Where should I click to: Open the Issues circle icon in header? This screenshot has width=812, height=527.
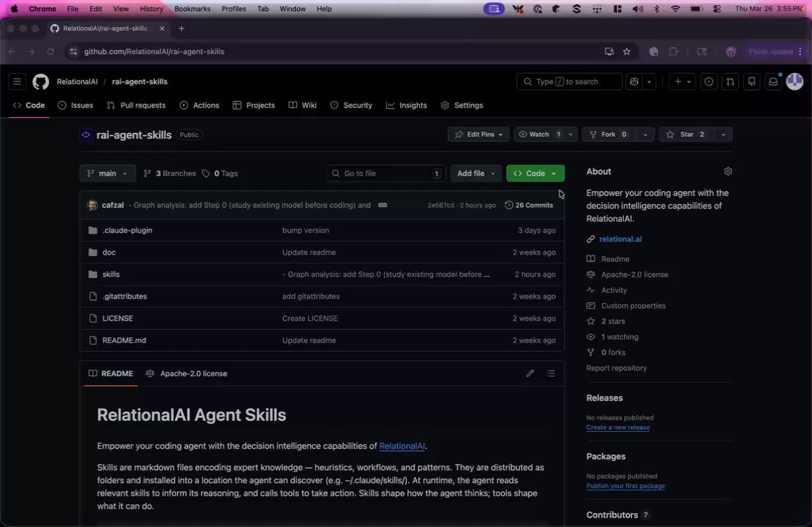pyautogui.click(x=709, y=81)
